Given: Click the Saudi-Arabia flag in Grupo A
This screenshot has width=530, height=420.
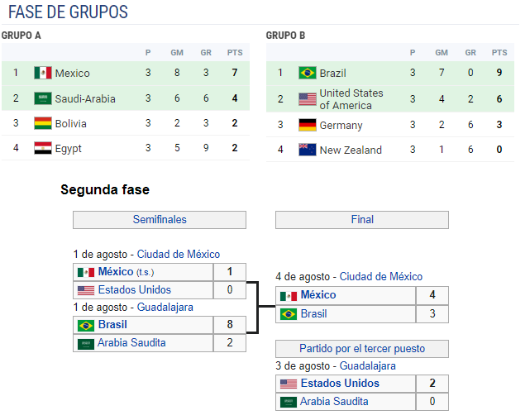Looking at the screenshot, I should (43, 98).
